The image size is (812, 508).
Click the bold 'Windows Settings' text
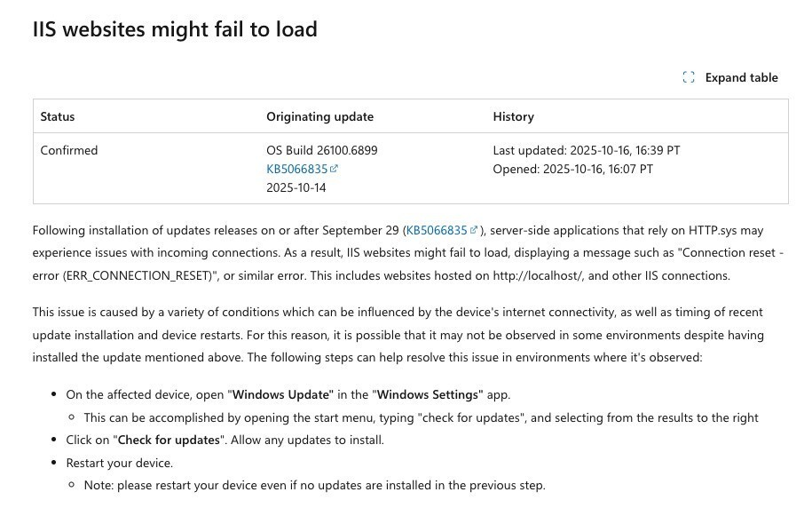428,393
